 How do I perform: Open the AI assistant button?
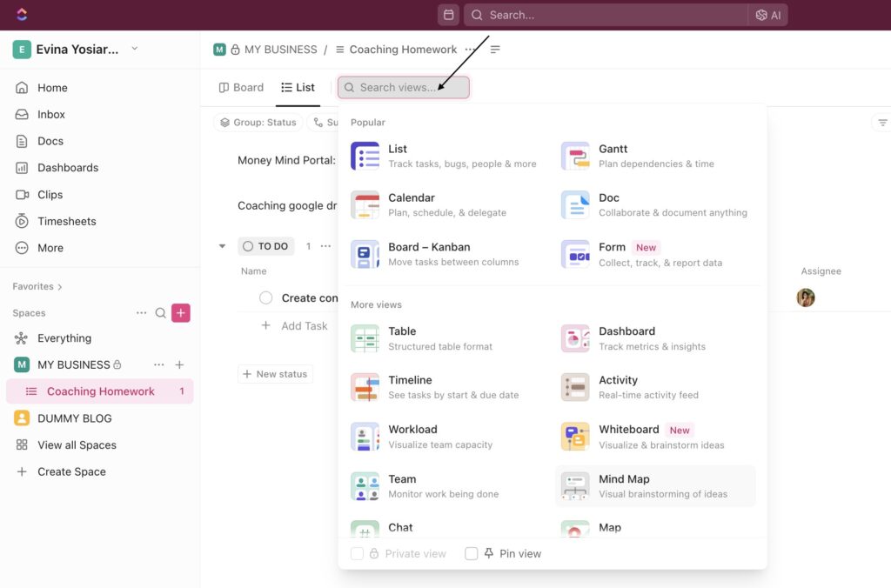[767, 16]
